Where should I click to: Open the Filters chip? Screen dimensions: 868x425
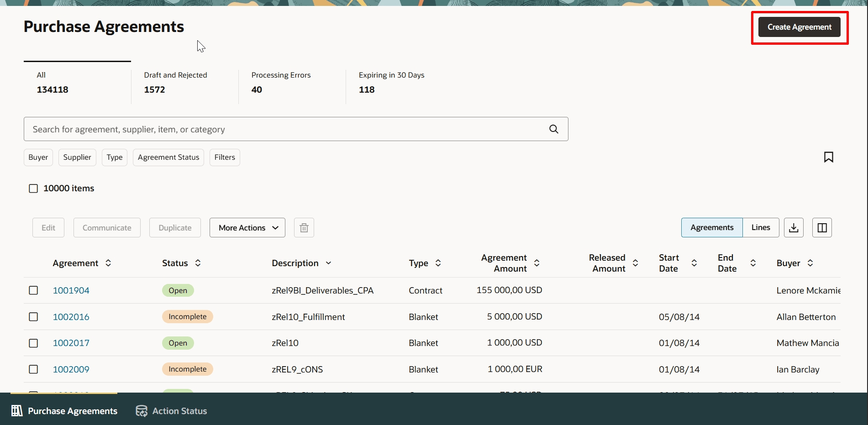(x=225, y=157)
